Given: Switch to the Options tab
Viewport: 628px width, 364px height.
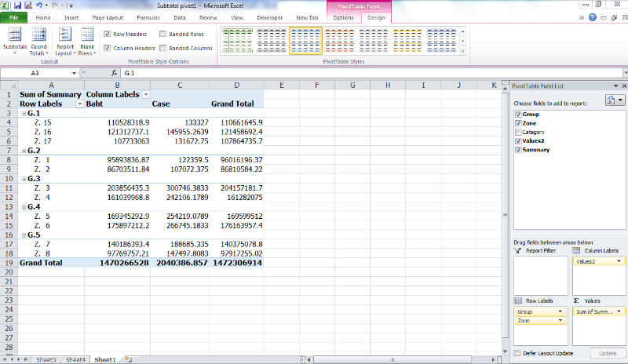Looking at the screenshot, I should (x=343, y=16).
